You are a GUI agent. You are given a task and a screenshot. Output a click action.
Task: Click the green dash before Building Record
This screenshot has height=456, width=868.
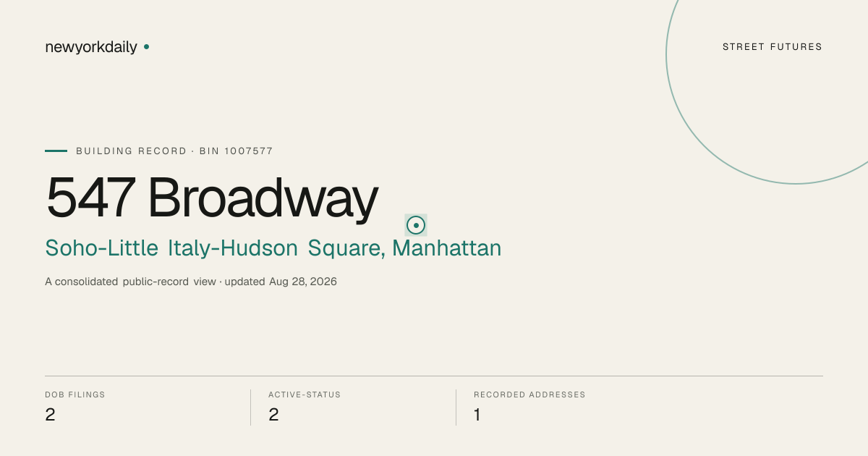(x=56, y=151)
